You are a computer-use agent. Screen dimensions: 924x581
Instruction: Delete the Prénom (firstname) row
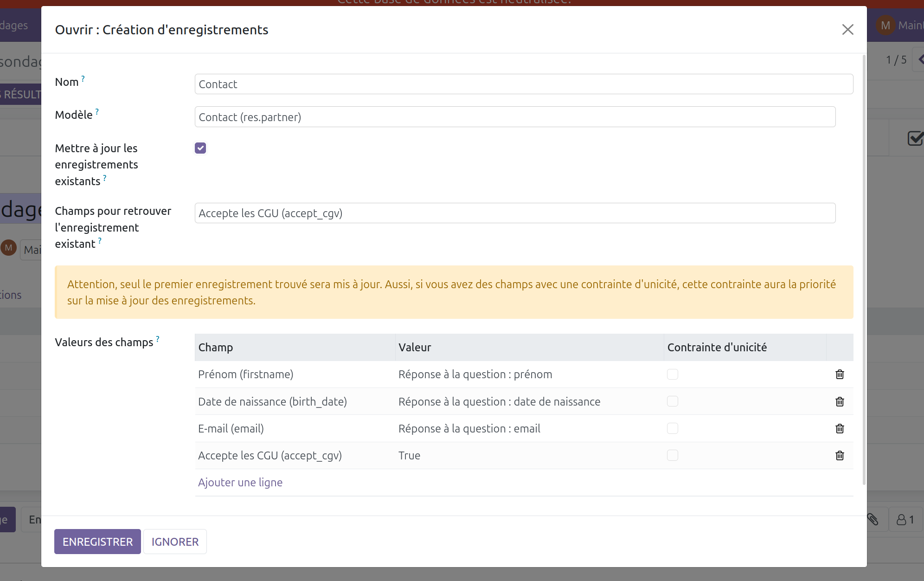[840, 374]
